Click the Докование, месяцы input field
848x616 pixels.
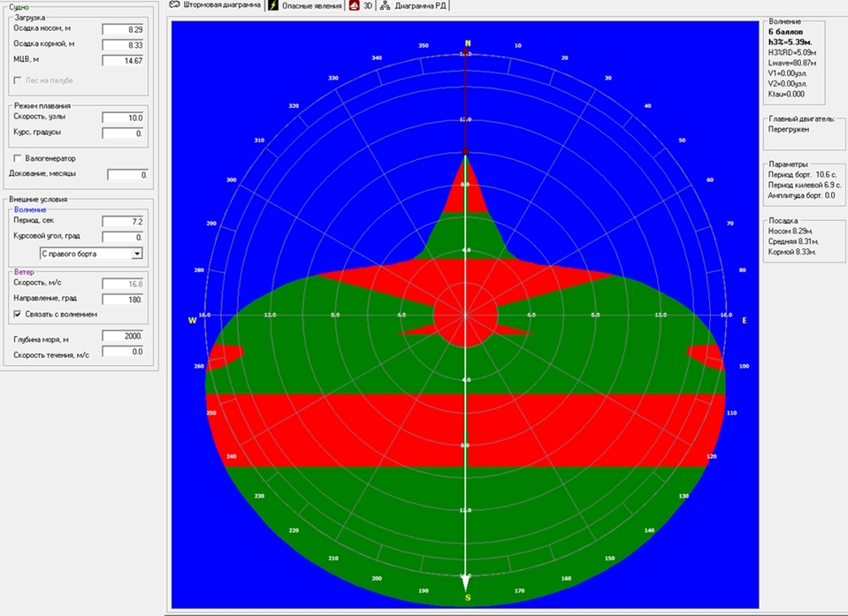click(127, 175)
